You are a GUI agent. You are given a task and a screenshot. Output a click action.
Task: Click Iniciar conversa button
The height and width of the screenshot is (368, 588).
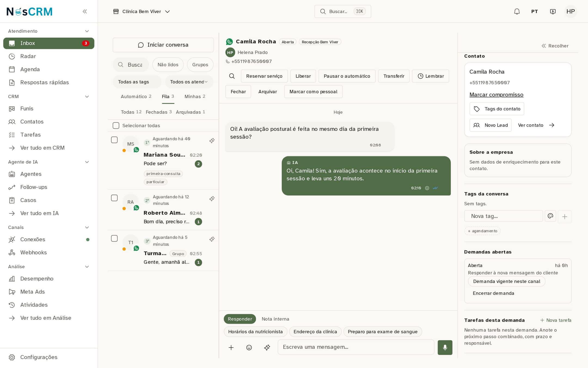[x=163, y=45]
